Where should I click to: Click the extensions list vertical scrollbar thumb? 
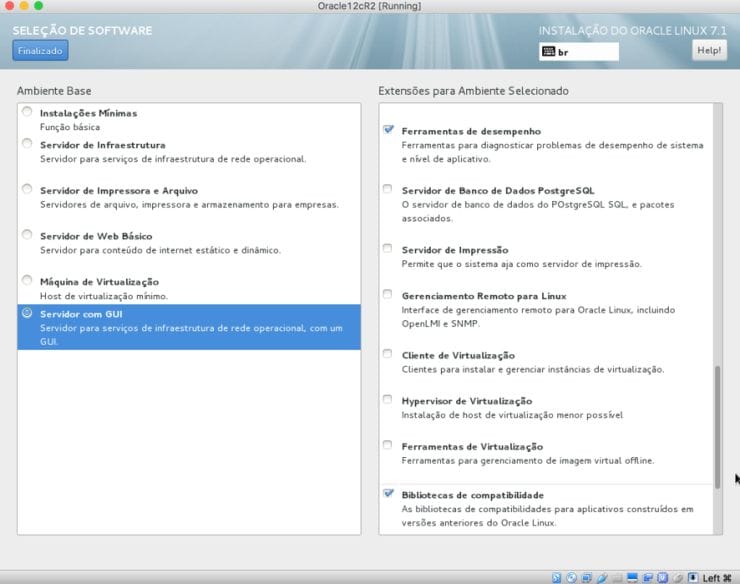[717, 427]
